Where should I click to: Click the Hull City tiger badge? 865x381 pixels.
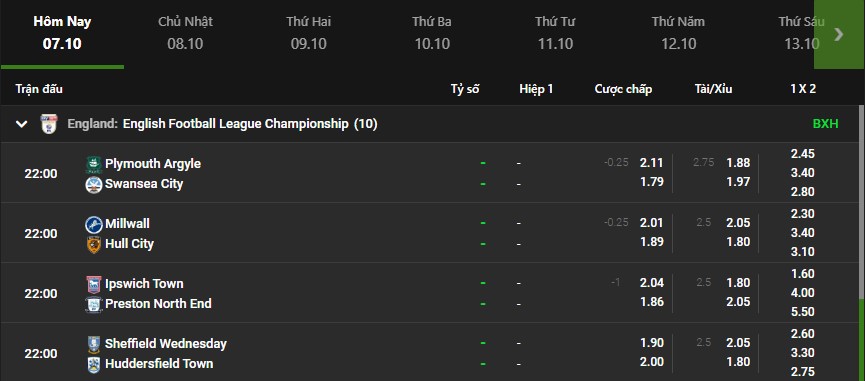coord(94,244)
